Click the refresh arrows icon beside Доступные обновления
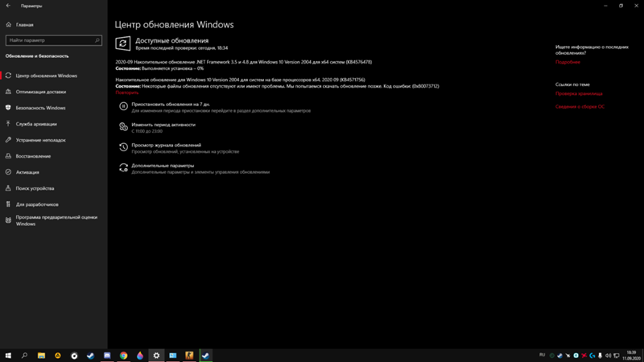644x362 pixels. 123,43
